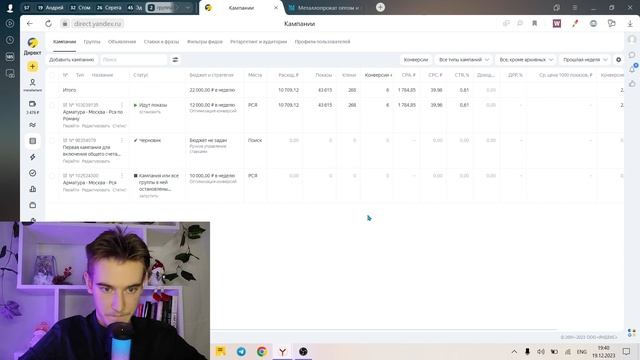The width and height of the screenshot is (640, 360).
Task: Open Telegram from the taskbar
Action: (x=241, y=351)
